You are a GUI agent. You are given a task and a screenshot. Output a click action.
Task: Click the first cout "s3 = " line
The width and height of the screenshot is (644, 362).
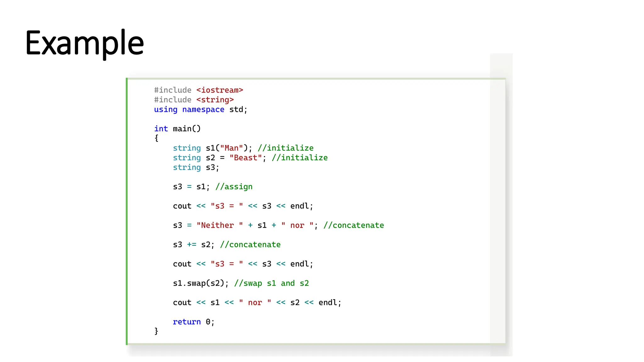(x=243, y=206)
